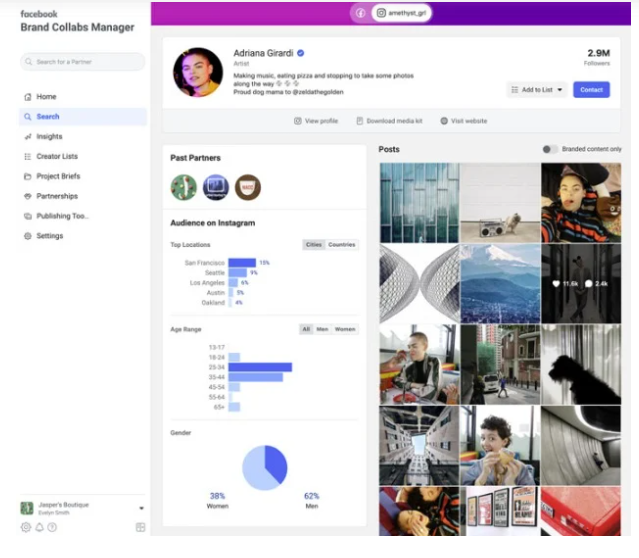Switch to Facebook icon in top bar
639x558 pixels.
point(361,13)
